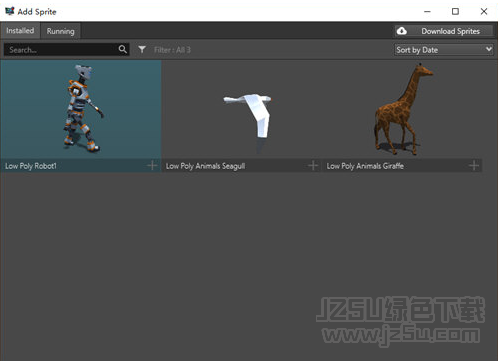Switch to the Running tab
Image resolution: width=498 pixels, height=361 pixels.
point(60,31)
